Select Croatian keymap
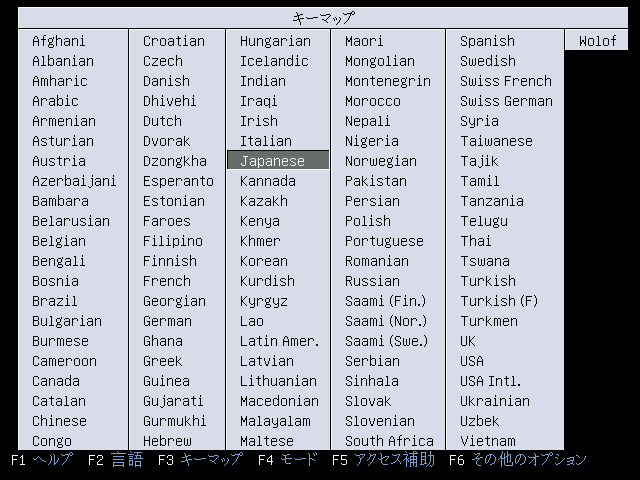Screen dimensions: 640x480 174,41
